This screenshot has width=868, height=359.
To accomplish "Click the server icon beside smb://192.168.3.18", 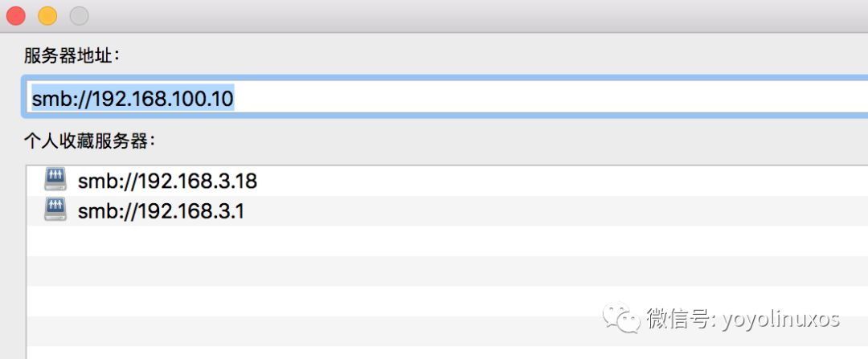I will 55,179.
